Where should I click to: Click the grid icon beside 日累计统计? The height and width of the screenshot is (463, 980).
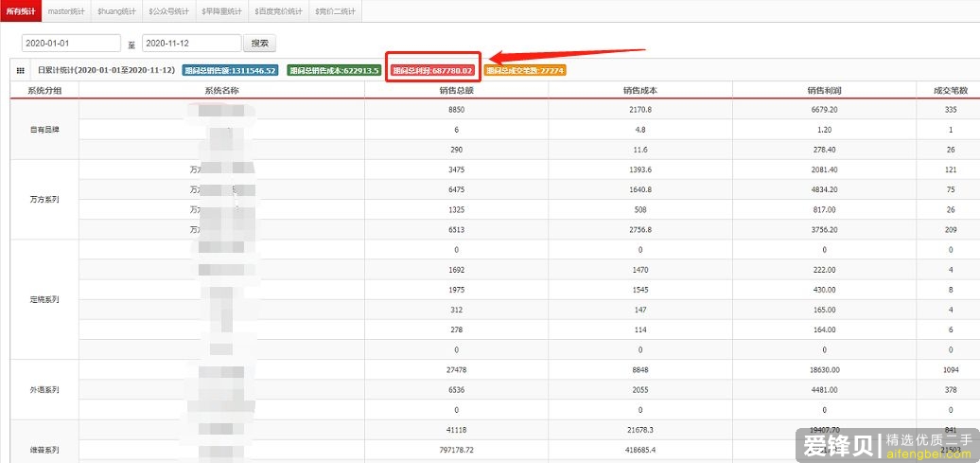(x=21, y=71)
